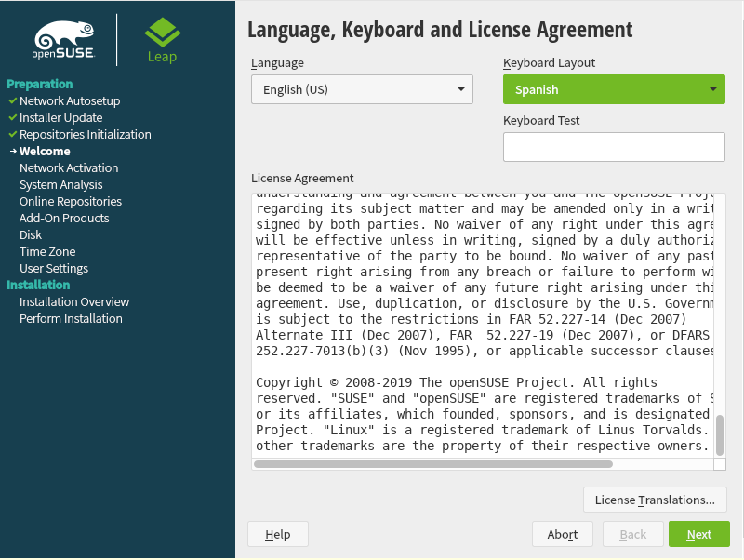The image size is (744, 560).
Task: Click the license line mentioning Linus Torvalds
Action: 482,430
